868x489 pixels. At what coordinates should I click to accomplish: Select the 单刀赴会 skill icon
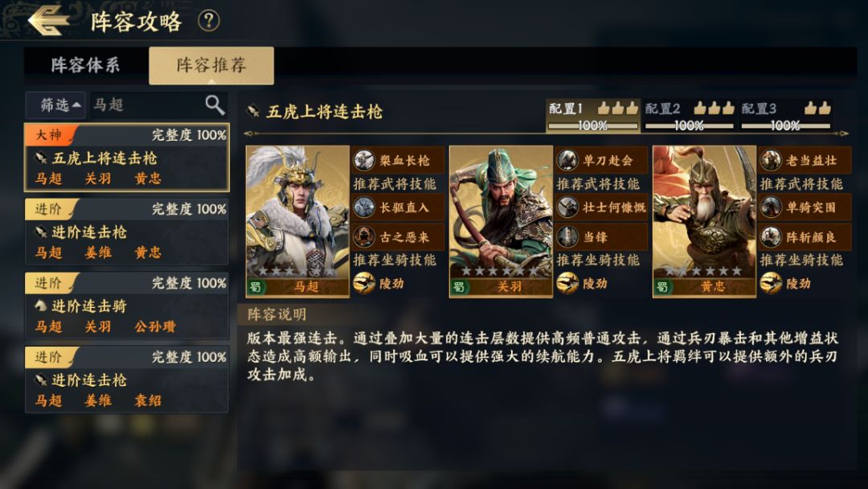[567, 161]
